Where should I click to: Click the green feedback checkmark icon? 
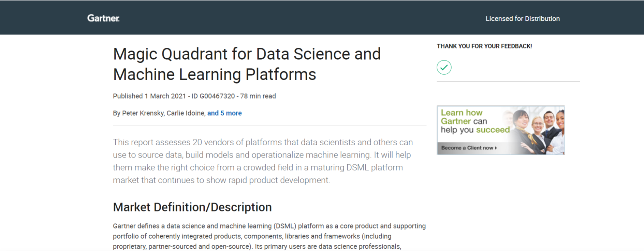point(444,67)
